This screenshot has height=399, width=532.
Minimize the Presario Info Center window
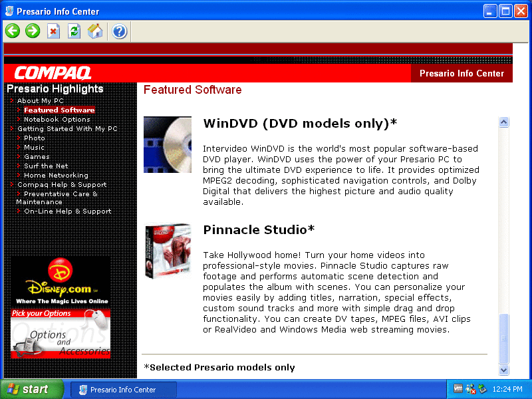[x=489, y=11]
